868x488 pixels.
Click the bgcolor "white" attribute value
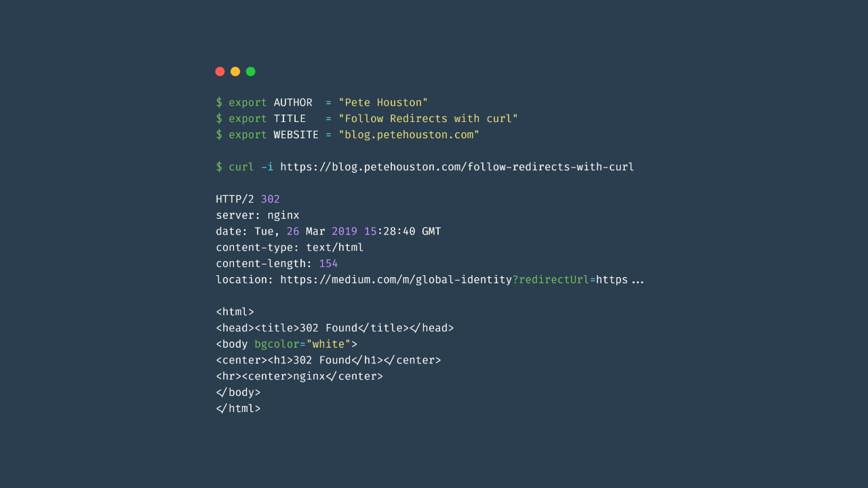(328, 344)
